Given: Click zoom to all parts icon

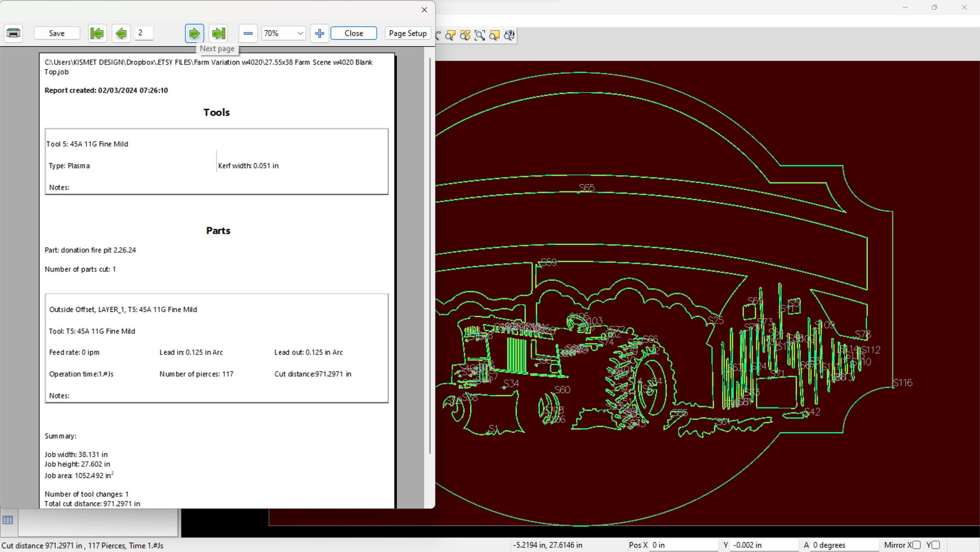Looking at the screenshot, I should click(465, 35).
